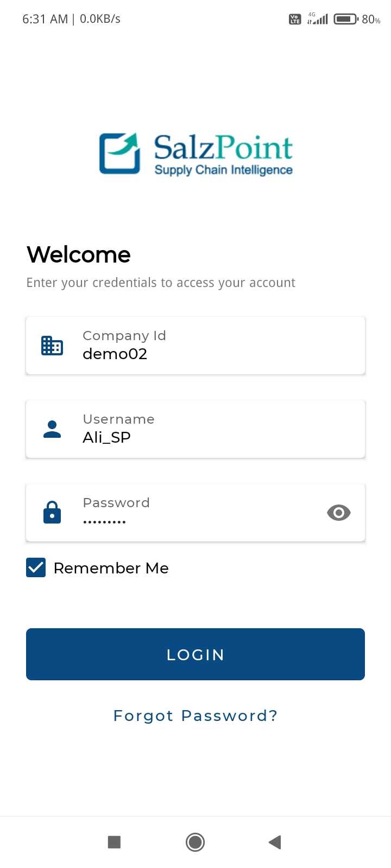Tap the 4G signal strength icon

(x=318, y=19)
